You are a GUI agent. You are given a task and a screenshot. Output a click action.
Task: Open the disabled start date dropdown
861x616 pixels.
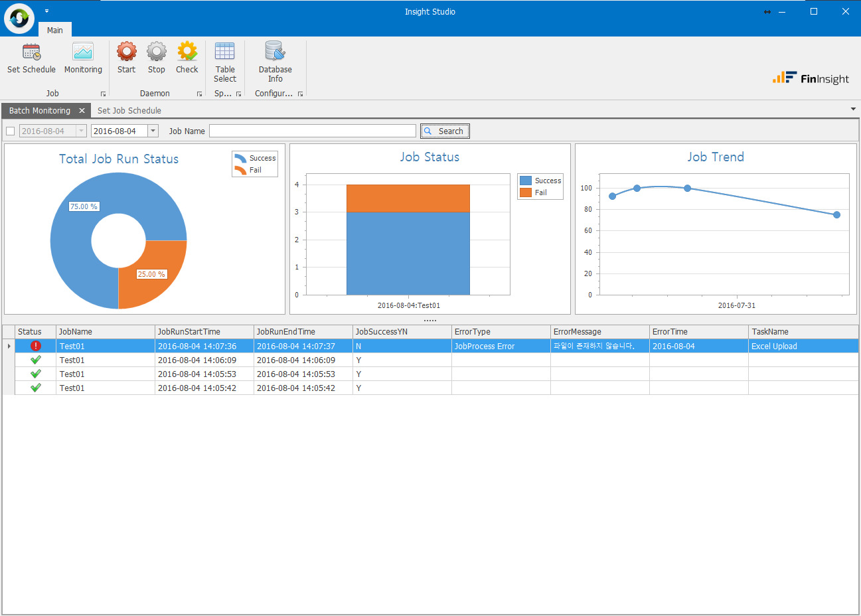point(81,131)
